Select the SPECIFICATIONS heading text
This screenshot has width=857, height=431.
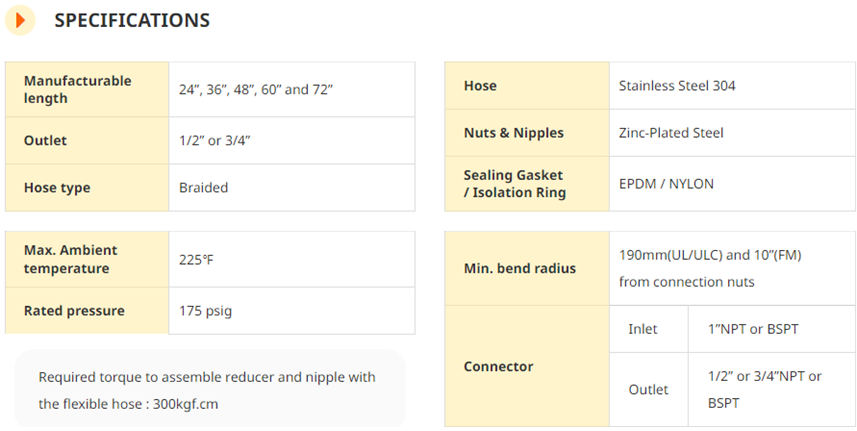click(132, 21)
